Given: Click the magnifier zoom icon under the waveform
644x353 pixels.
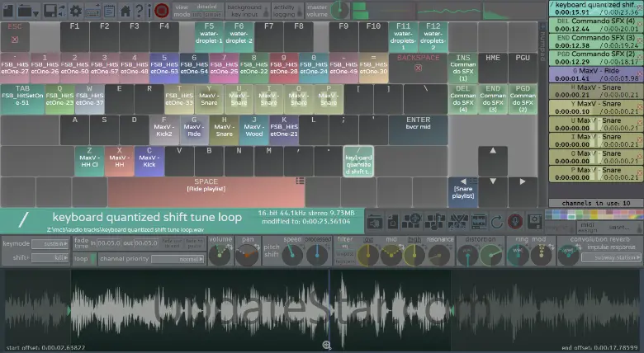Looking at the screenshot, I should pos(326,346).
